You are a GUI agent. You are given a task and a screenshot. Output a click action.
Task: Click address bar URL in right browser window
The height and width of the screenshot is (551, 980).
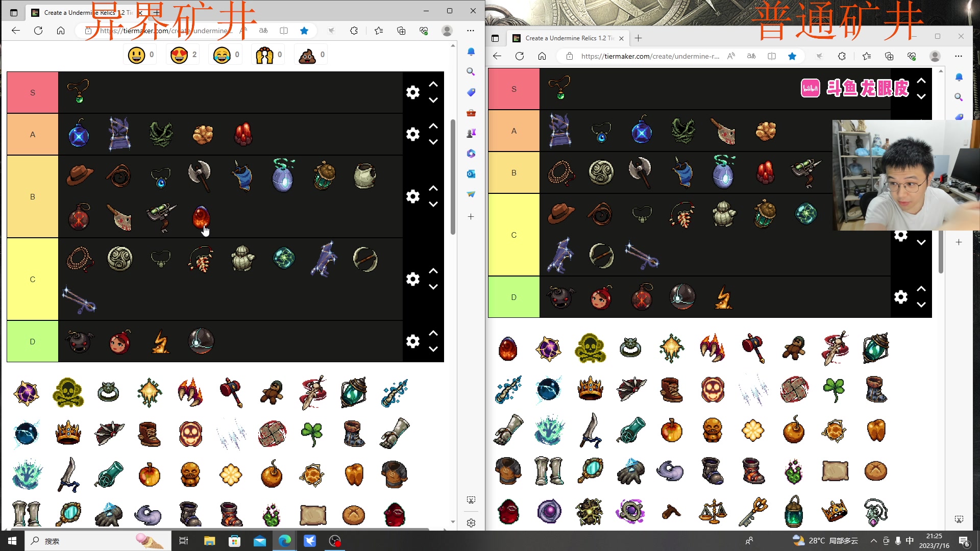650,56
